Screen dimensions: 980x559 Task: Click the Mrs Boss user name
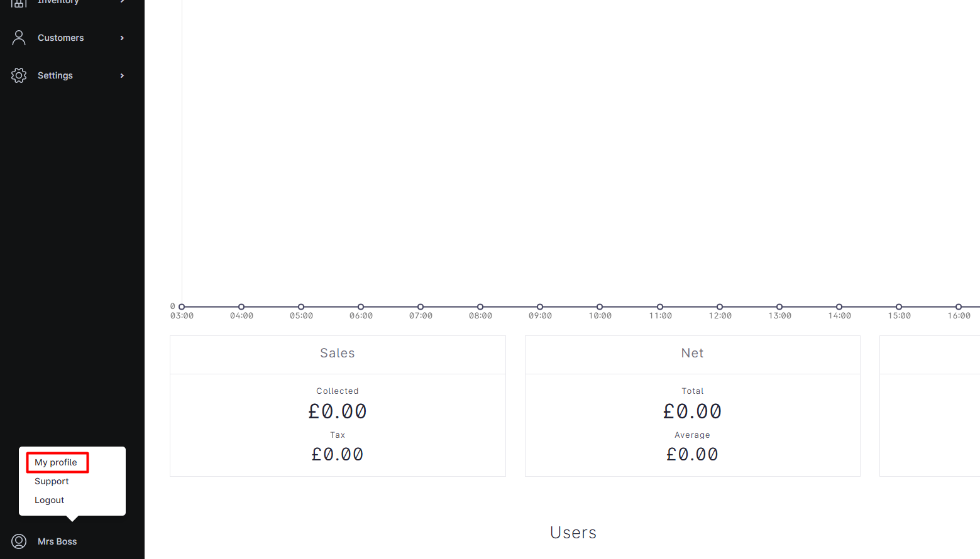pyautogui.click(x=57, y=541)
